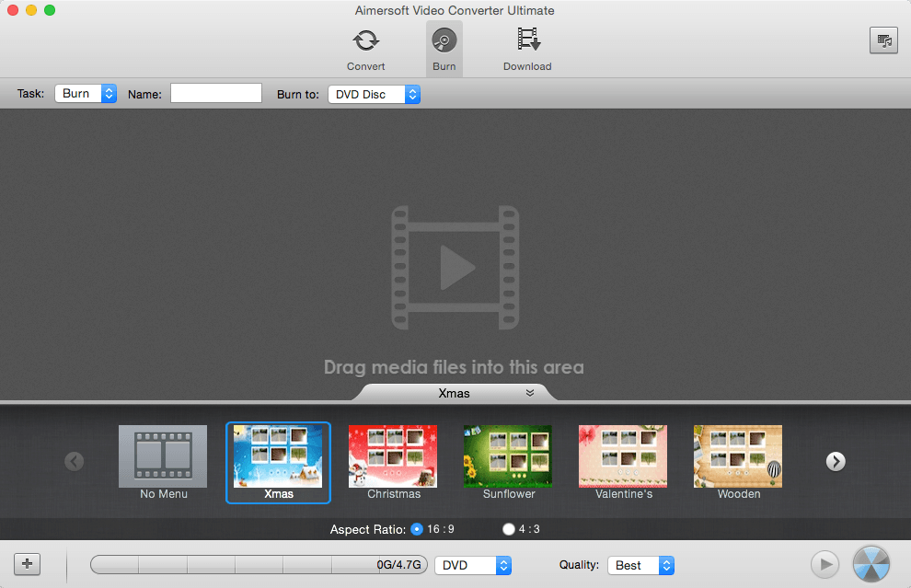Screen dimensions: 911x588
Task: Close the window with red button
Action: [x=12, y=10]
